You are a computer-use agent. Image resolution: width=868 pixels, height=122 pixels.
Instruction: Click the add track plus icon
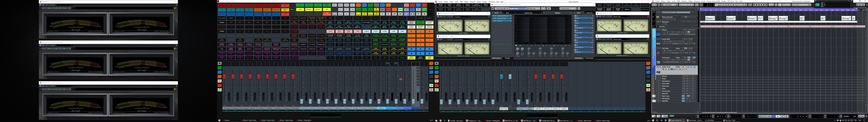[696, 9]
